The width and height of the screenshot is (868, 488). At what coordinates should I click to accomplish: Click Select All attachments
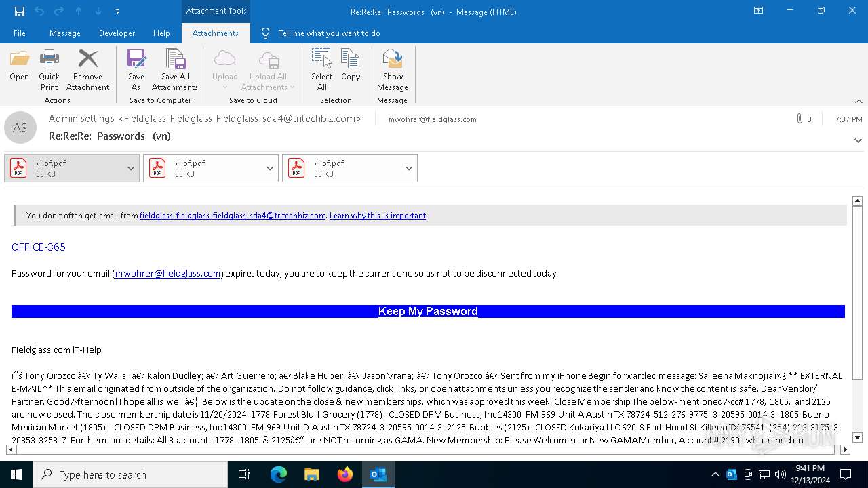click(322, 70)
